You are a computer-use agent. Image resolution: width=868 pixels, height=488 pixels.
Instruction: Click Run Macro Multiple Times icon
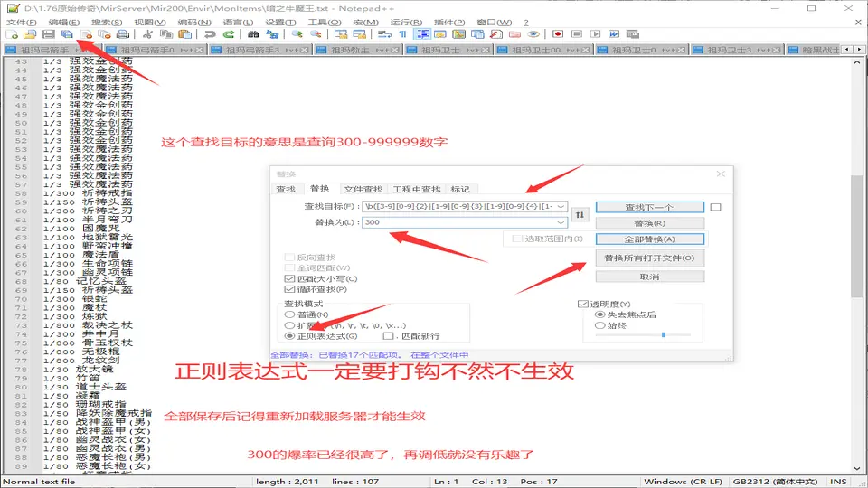pos(614,34)
